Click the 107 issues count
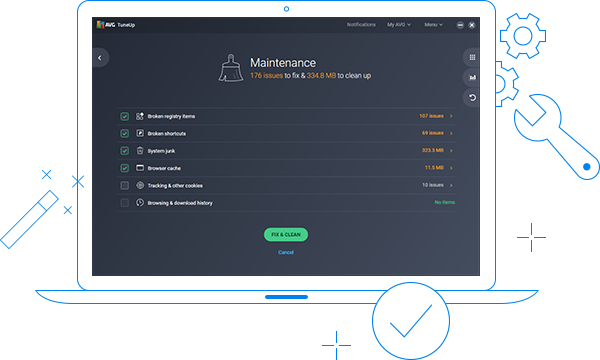600x360 pixels. pyautogui.click(x=431, y=116)
